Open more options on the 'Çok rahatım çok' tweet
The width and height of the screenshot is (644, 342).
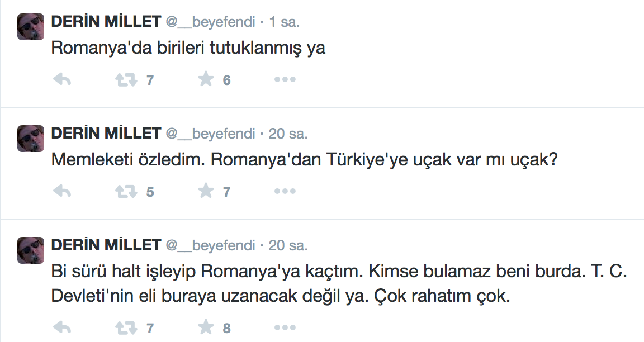(285, 328)
